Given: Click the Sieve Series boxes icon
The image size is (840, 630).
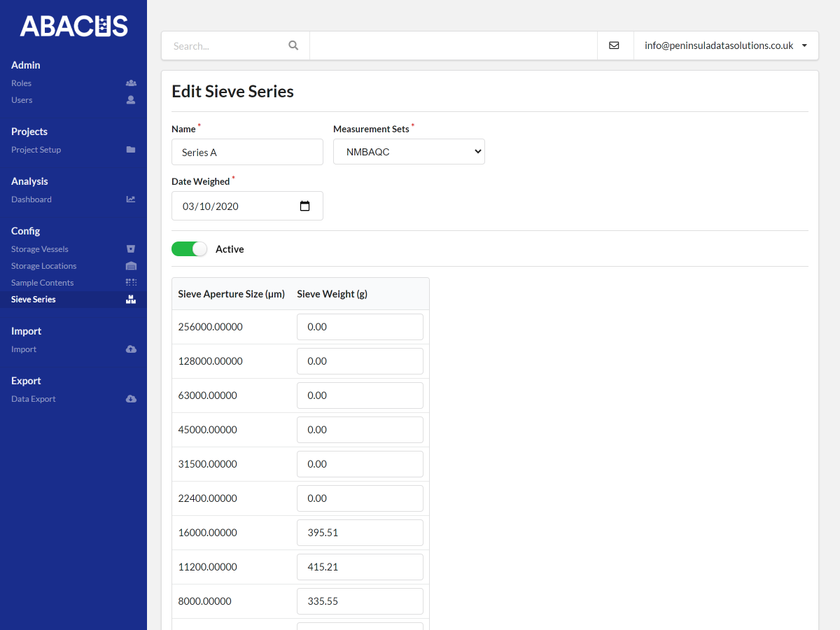Looking at the screenshot, I should (x=131, y=300).
